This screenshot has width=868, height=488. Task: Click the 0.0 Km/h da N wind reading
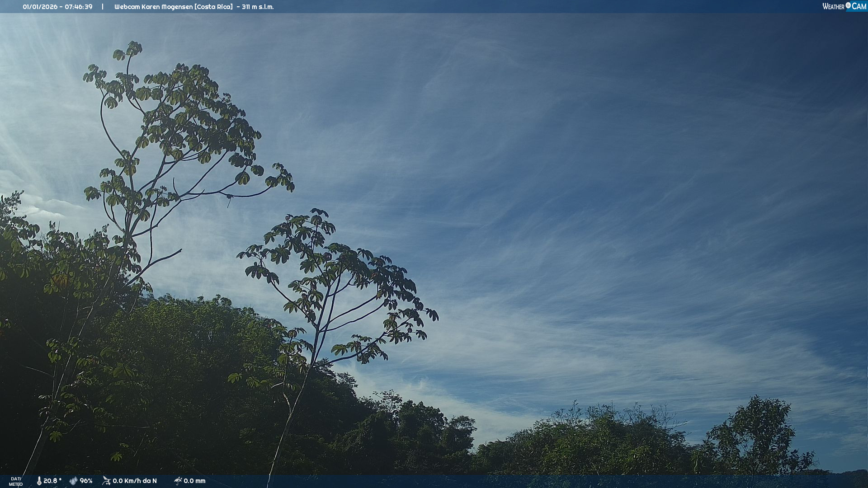point(135,481)
